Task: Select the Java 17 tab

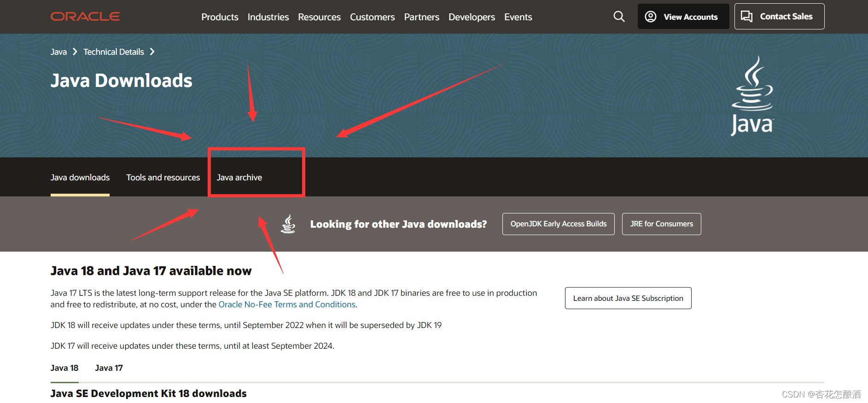Action: pyautogui.click(x=109, y=368)
